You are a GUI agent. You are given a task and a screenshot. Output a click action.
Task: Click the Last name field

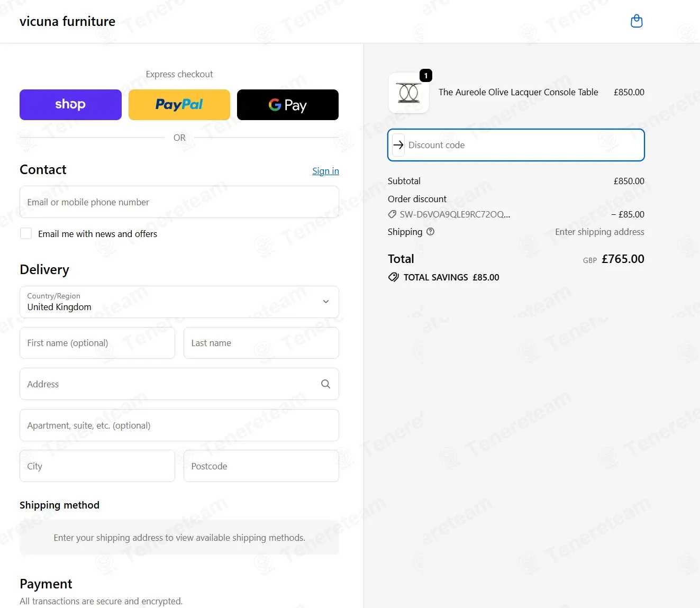point(261,343)
